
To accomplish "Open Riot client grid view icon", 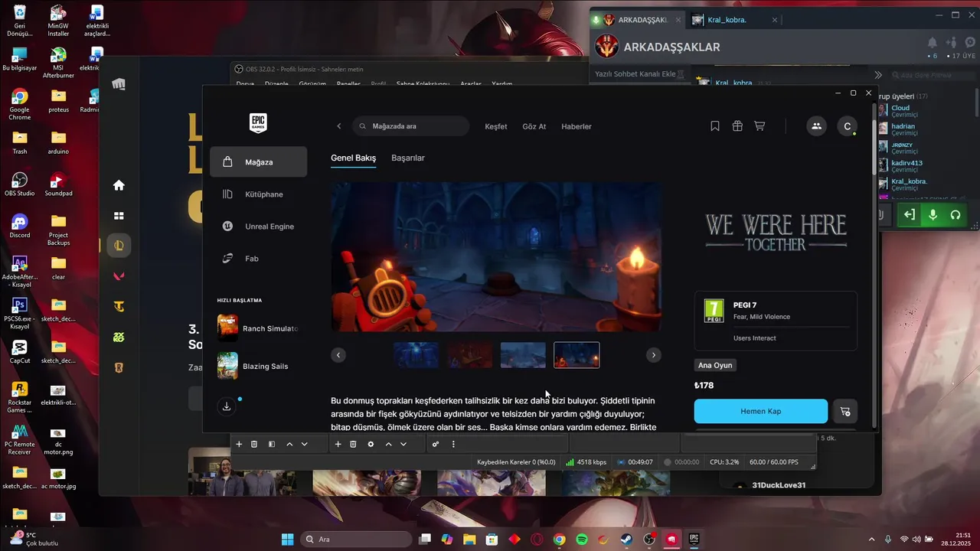I will (119, 216).
